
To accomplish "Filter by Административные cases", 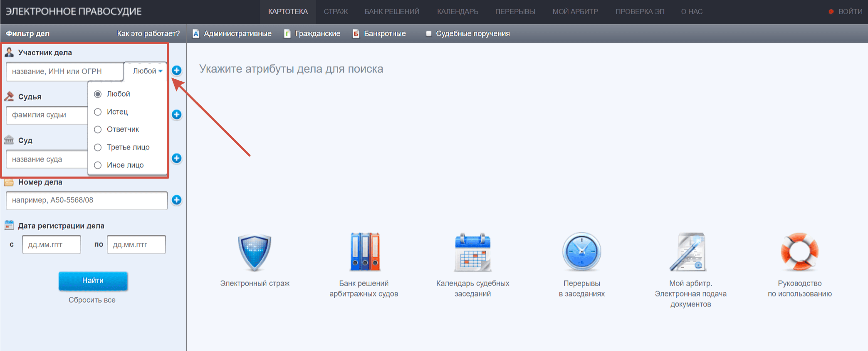I will click(x=232, y=34).
